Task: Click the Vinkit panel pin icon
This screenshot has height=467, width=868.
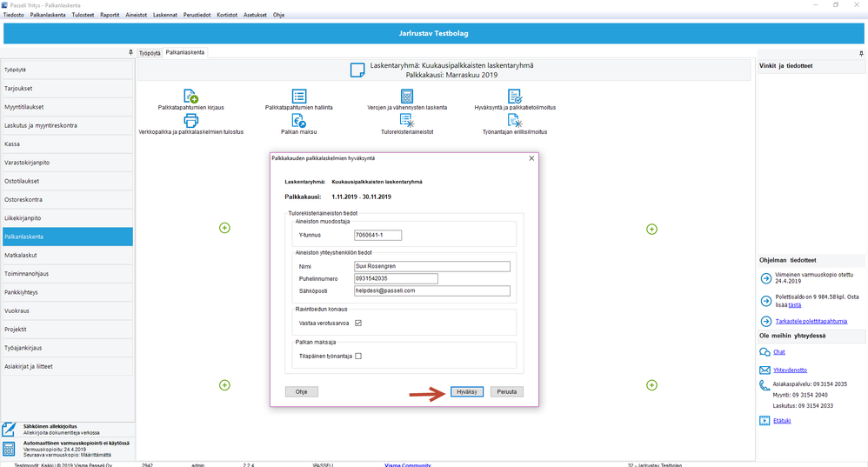Action: pos(861,54)
